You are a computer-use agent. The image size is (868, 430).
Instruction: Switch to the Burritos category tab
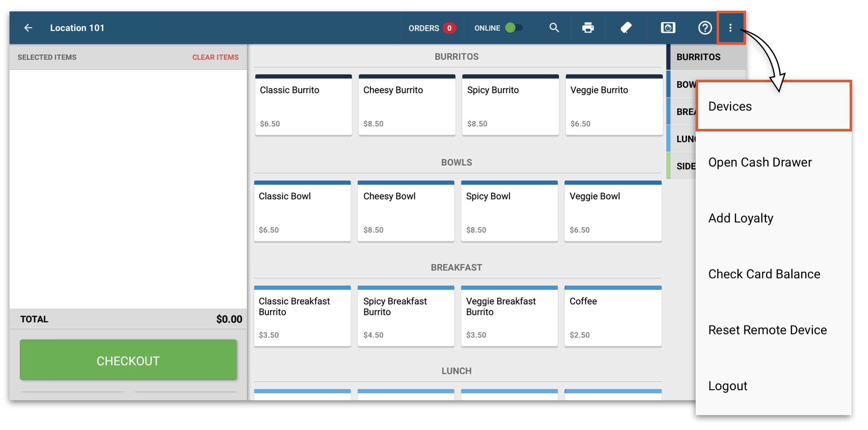click(x=698, y=57)
